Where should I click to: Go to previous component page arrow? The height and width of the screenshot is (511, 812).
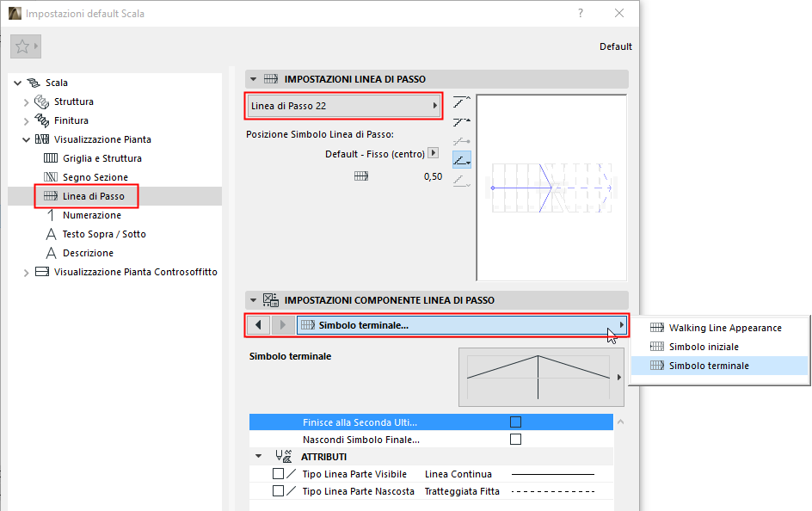(x=258, y=325)
